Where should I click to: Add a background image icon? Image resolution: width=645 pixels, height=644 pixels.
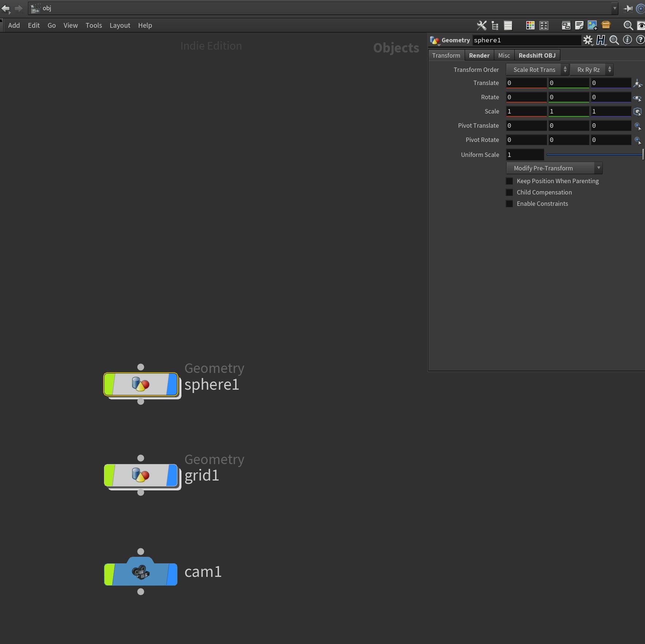(592, 25)
